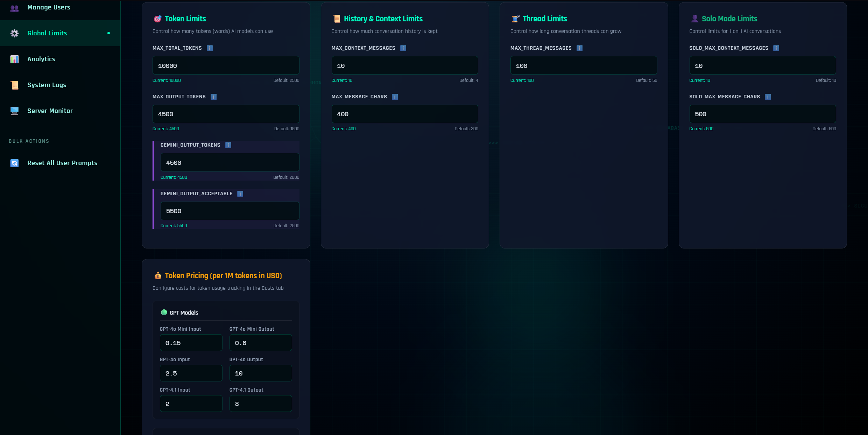Select the GPT-4o Input price field
The width and height of the screenshot is (868, 435).
(x=191, y=373)
